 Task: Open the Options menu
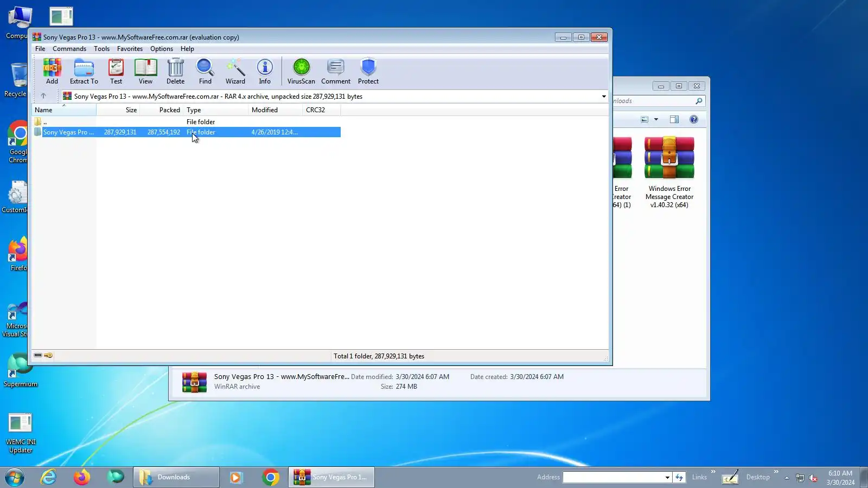pyautogui.click(x=162, y=49)
